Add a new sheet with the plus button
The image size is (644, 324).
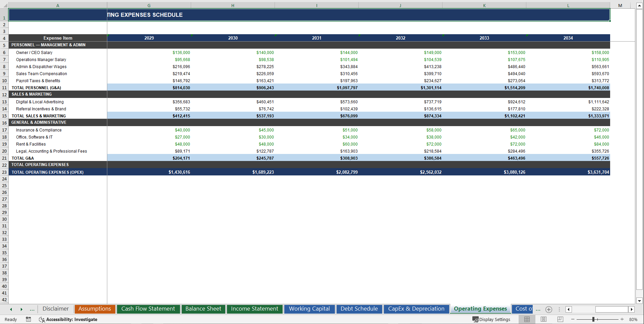[549, 309]
